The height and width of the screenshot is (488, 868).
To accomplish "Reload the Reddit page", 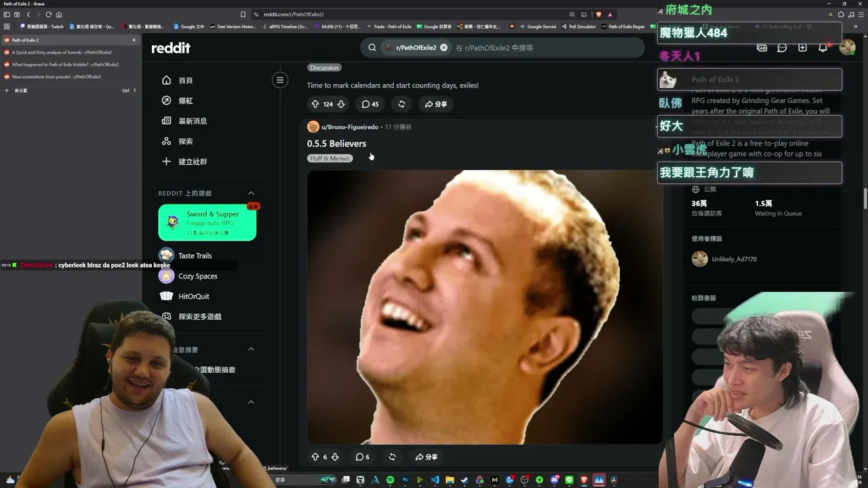I will point(49,14).
